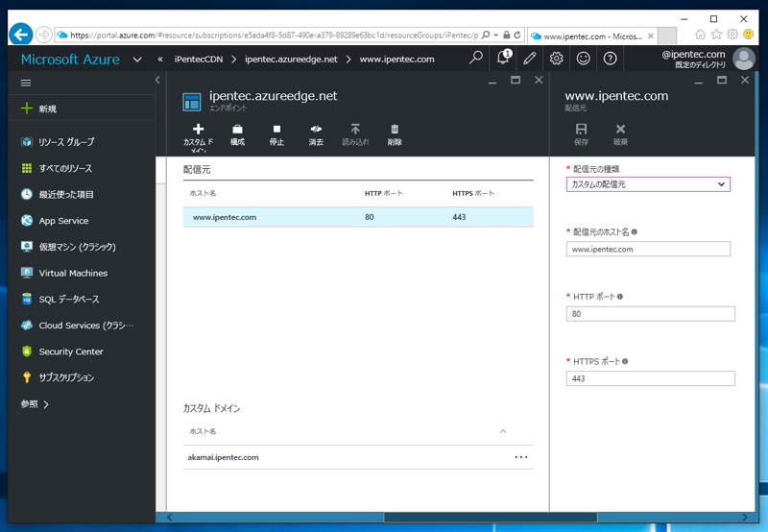Click info icon next to 配信元のホスト名
This screenshot has width=768, height=532.
tap(635, 232)
